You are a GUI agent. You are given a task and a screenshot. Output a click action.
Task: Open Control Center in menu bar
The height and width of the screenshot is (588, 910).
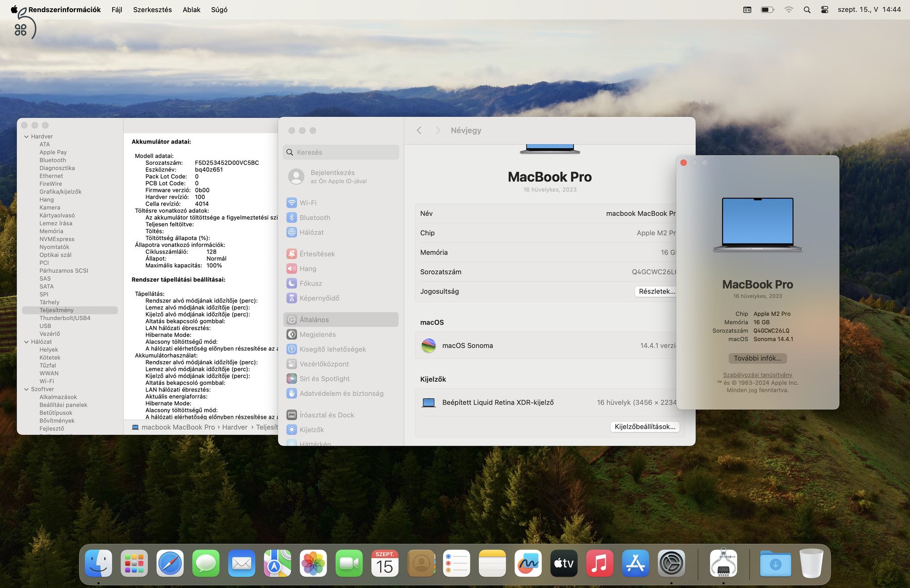825,10
